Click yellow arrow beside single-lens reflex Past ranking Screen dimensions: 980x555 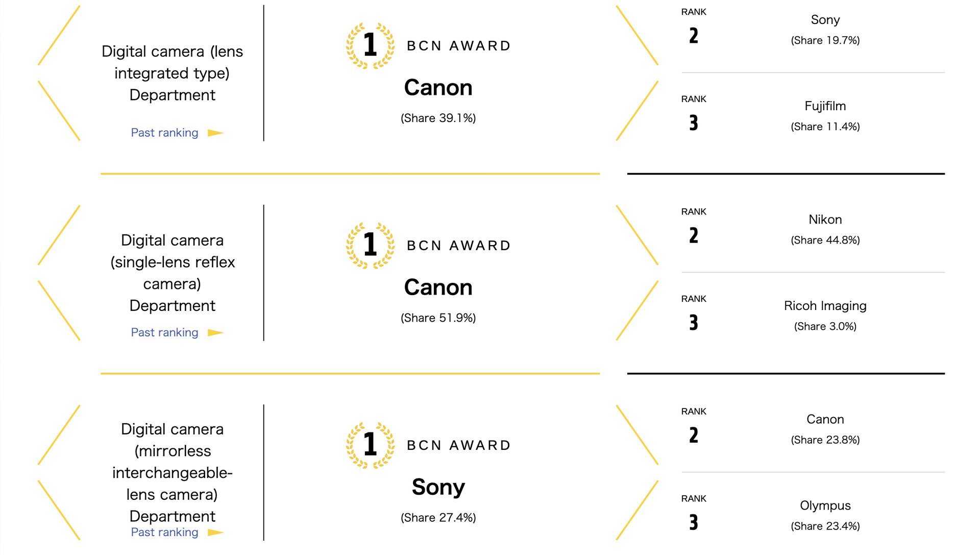point(215,332)
